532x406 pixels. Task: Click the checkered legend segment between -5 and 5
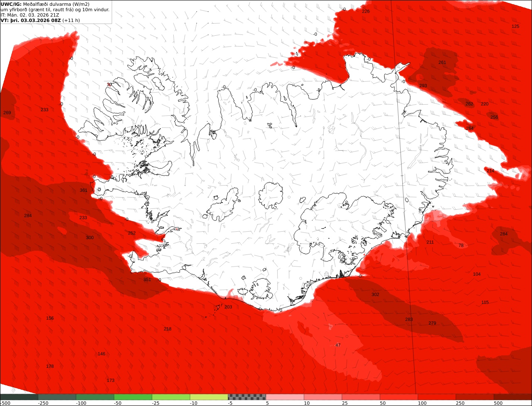click(x=247, y=397)
